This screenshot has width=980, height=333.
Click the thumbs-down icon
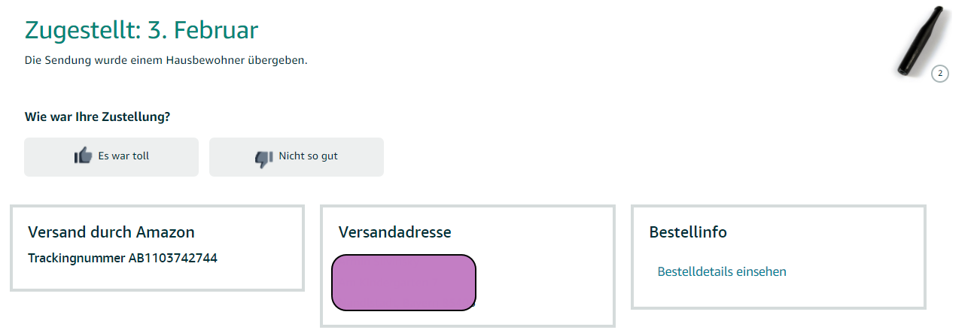click(263, 157)
